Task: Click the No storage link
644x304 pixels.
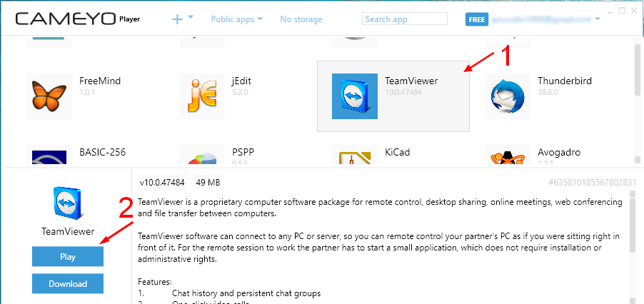Action: (301, 19)
